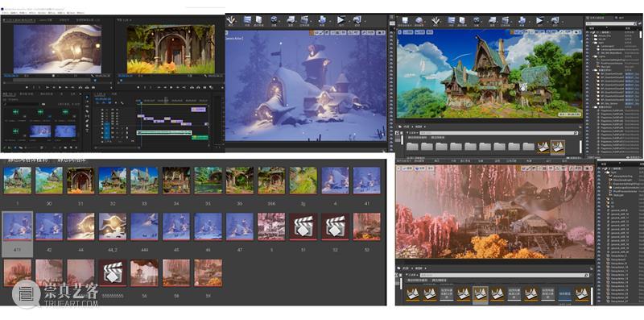Image resolution: width=644 pixels, height=320 pixels.
Task: Open Cinematics in snow-scene Unreal toolbar
Action: click(305, 20)
